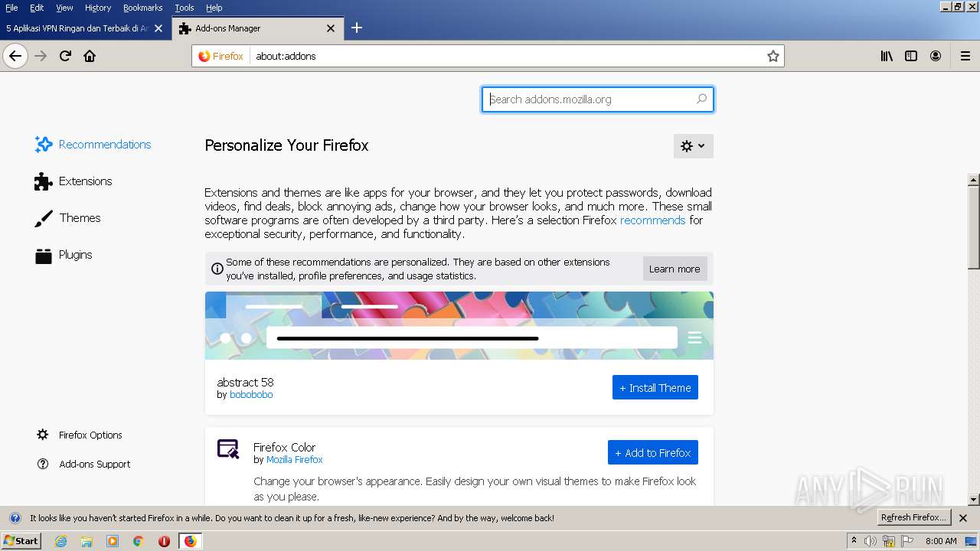Click the info icon in personalization notice
The image size is (980, 551).
point(217,269)
